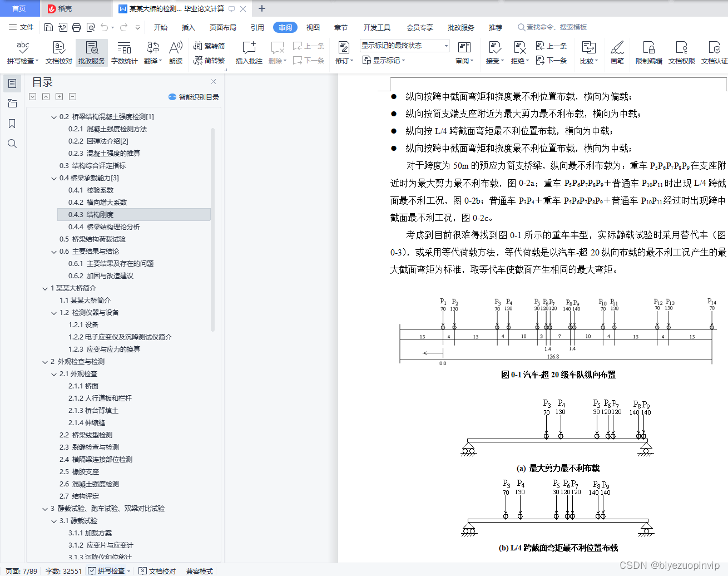
Task: Go to the next revision (下一条)
Action: (x=552, y=60)
